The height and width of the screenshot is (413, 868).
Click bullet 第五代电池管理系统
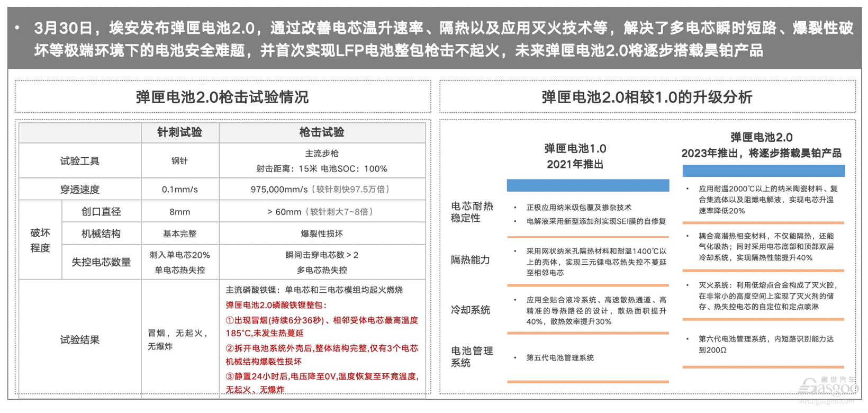click(560, 358)
